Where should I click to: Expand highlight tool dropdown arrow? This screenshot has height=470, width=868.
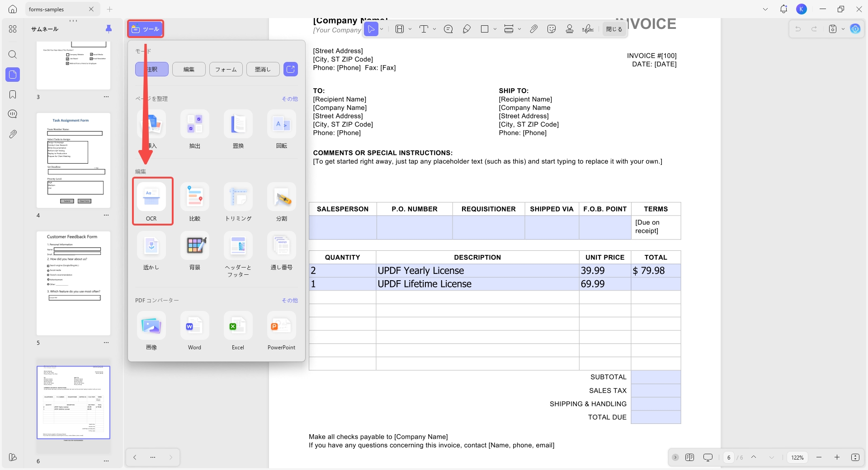click(x=410, y=29)
